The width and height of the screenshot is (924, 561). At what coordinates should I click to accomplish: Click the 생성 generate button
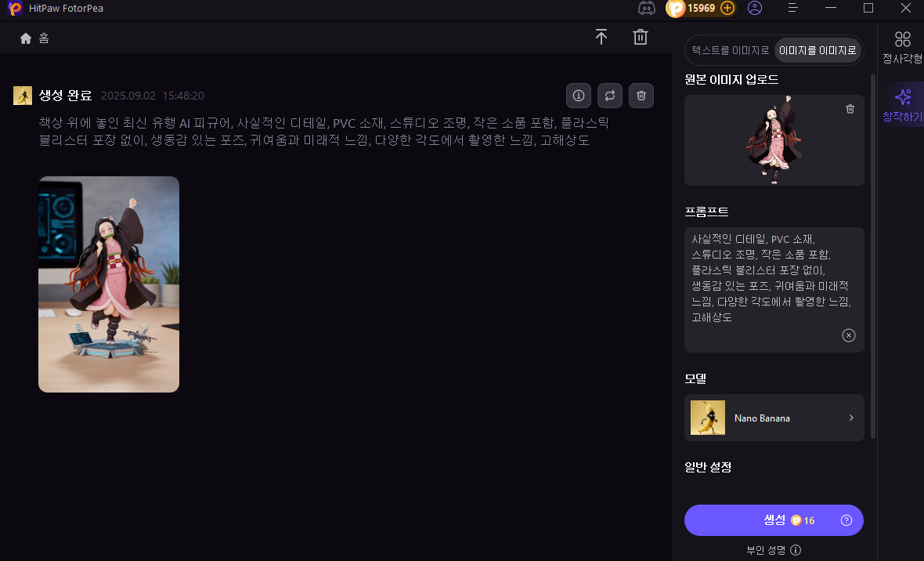(x=774, y=520)
